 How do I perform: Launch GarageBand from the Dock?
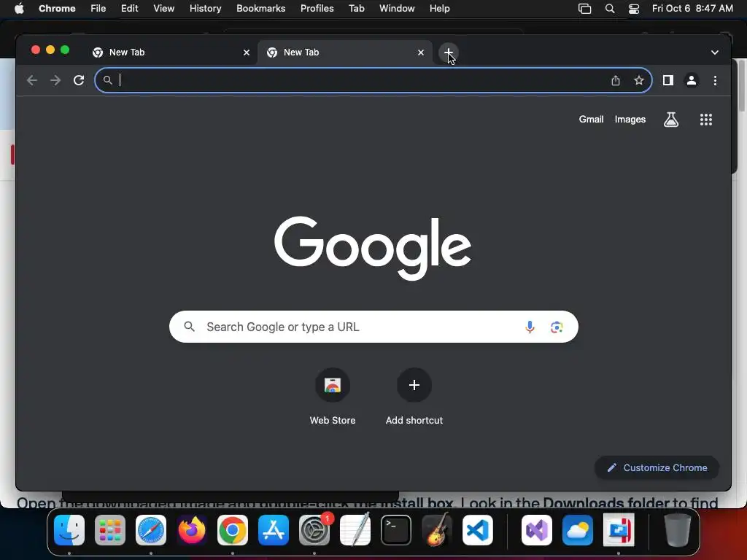coord(437,529)
